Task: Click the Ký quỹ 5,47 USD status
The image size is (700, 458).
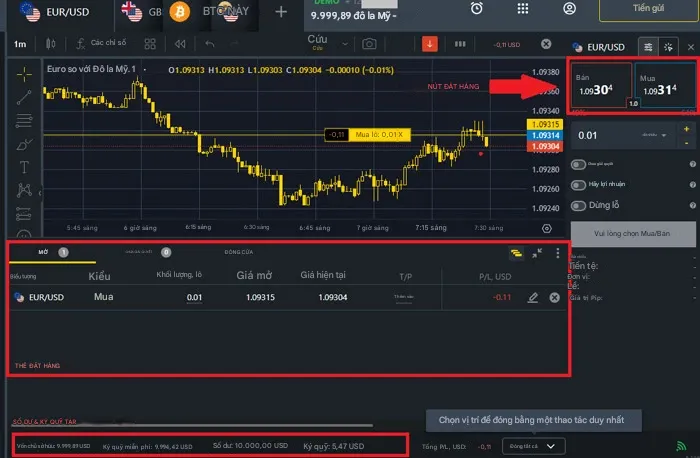Action: coord(333,446)
